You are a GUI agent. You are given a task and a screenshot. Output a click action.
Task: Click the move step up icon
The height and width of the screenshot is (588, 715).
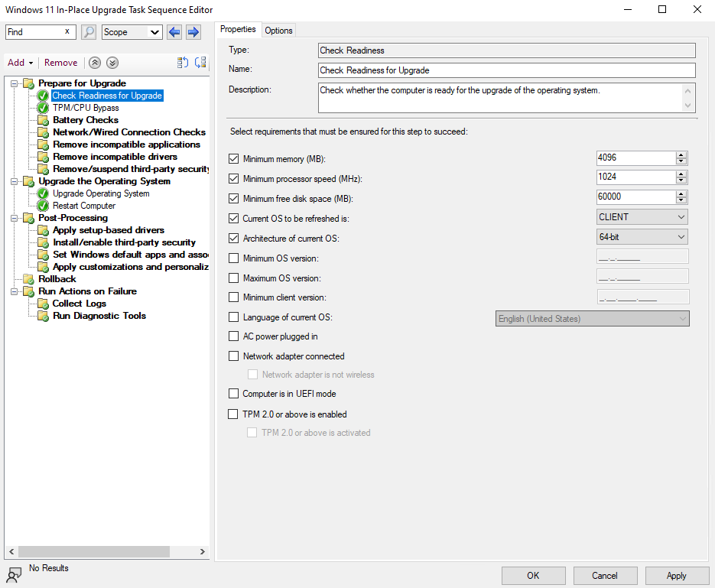click(183, 63)
